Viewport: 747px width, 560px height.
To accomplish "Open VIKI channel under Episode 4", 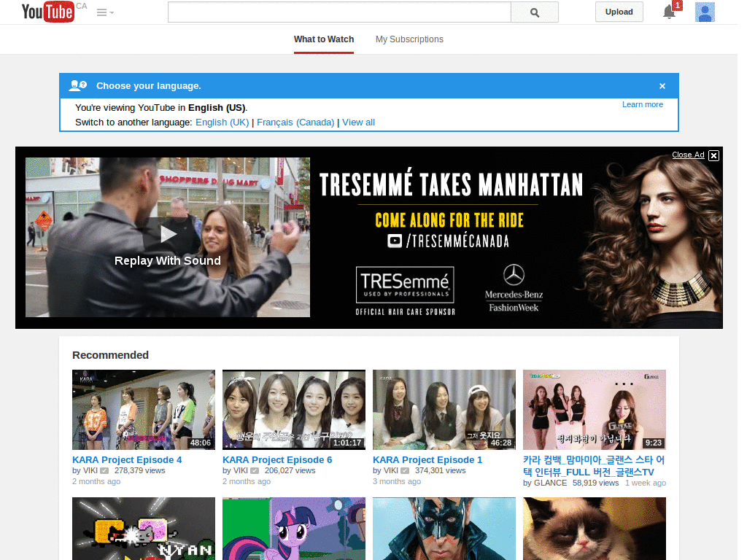I will pos(90,470).
